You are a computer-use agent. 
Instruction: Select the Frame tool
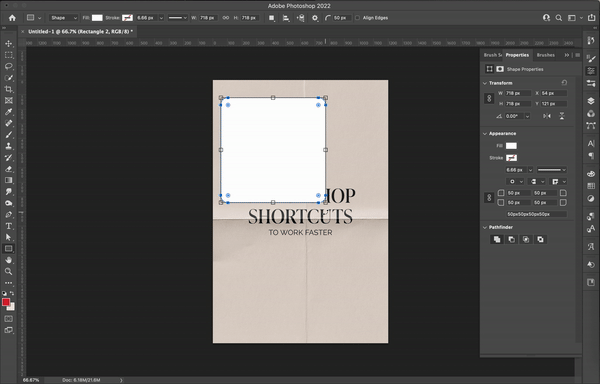tap(8, 101)
